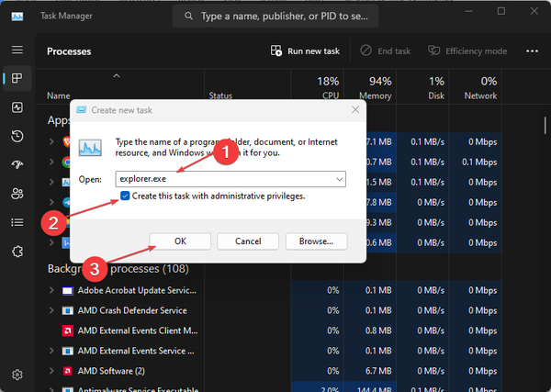Expand Adobe Acrobat Update Service row

[x=51, y=290]
